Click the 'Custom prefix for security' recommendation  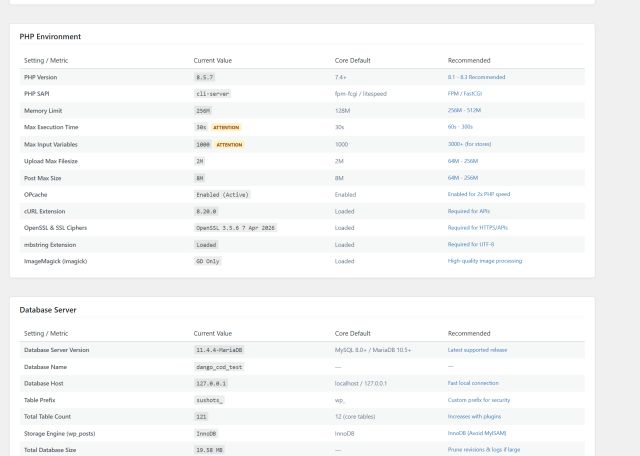[x=479, y=400]
